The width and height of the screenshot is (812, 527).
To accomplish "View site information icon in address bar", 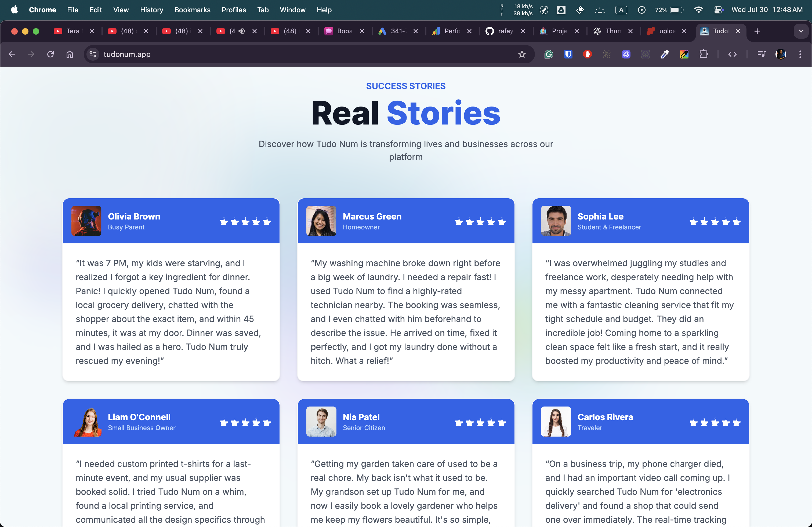I will pyautogui.click(x=93, y=54).
